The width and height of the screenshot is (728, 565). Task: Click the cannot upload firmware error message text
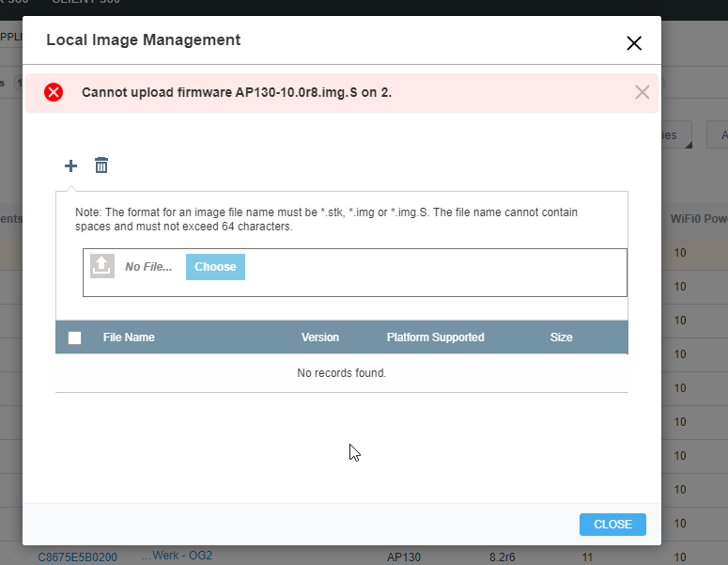pos(237,92)
